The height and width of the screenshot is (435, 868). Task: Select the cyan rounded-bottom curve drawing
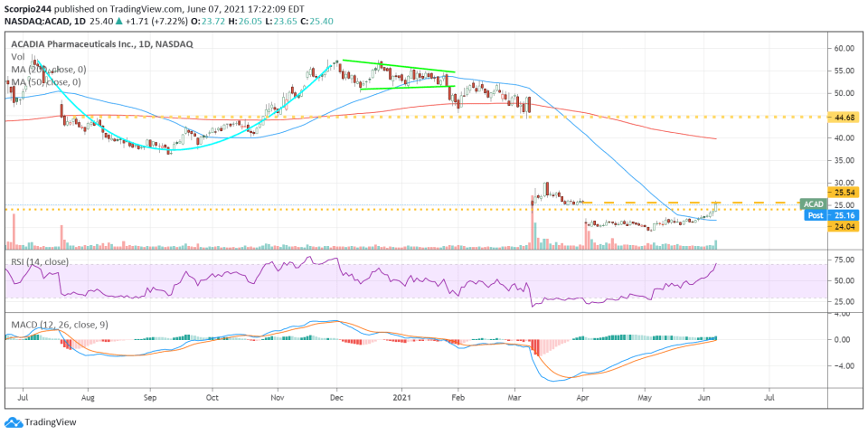172,149
